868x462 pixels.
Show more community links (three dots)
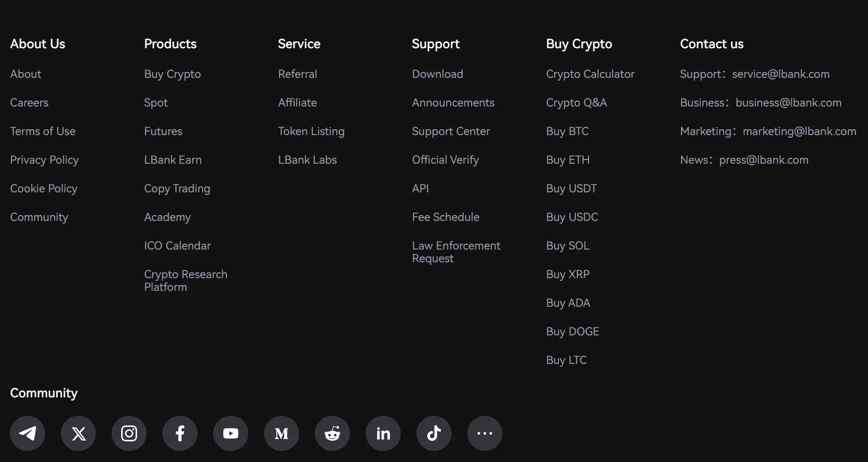(485, 433)
